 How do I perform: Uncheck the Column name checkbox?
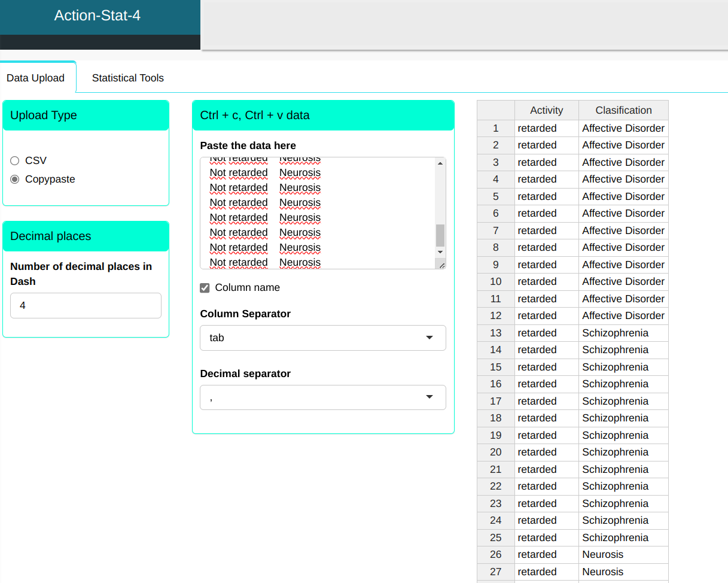coord(205,288)
